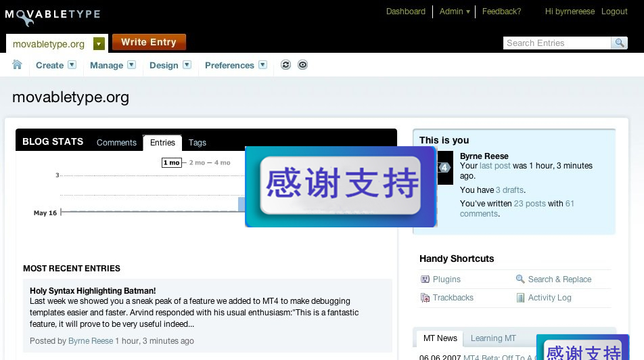Open the Dashboard link
The width and height of the screenshot is (644, 360).
(x=405, y=12)
